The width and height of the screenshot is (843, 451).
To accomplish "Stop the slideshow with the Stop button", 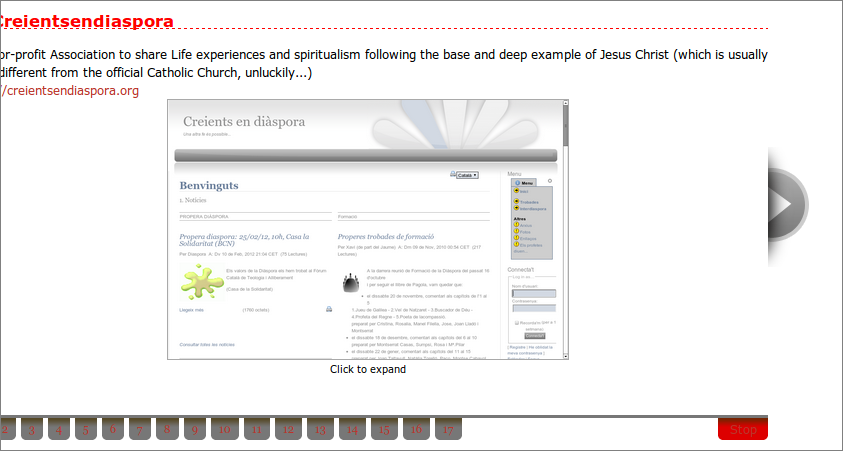I will click(742, 430).
